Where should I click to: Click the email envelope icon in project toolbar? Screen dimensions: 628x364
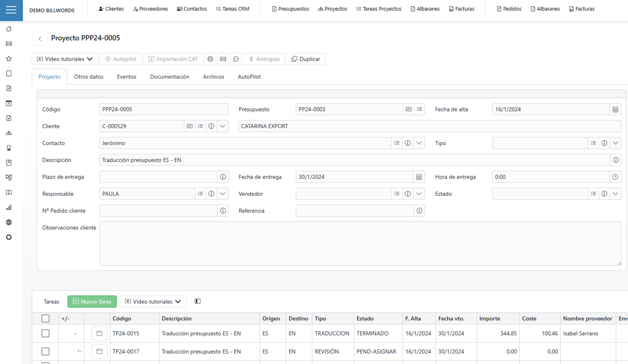223,59
